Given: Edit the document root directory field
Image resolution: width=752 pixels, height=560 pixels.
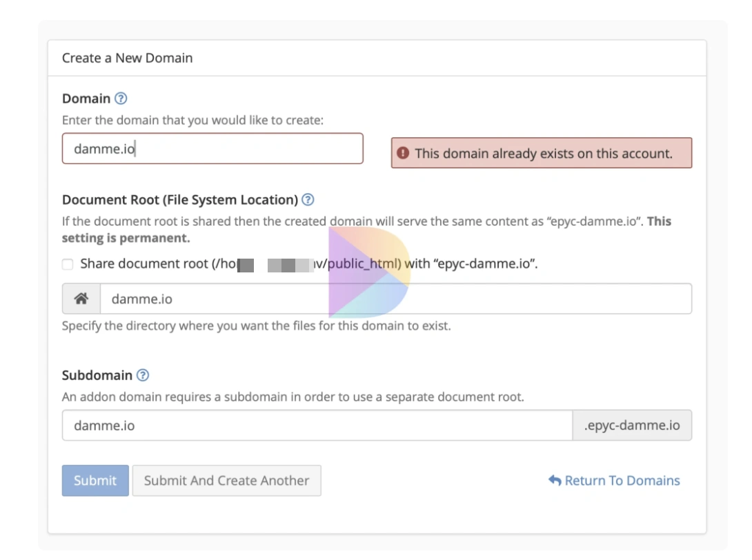Looking at the screenshot, I should pos(396,299).
